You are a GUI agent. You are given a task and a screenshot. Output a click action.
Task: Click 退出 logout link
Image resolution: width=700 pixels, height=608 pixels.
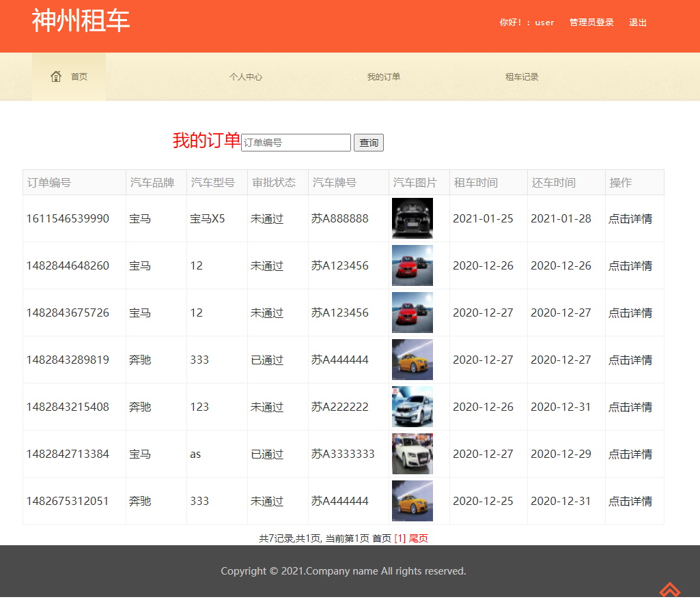(638, 23)
